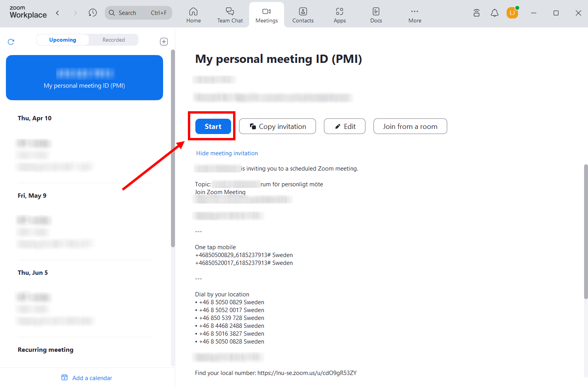The height and width of the screenshot is (386, 588).
Task: Open the Contacts tab
Action: pyautogui.click(x=303, y=15)
